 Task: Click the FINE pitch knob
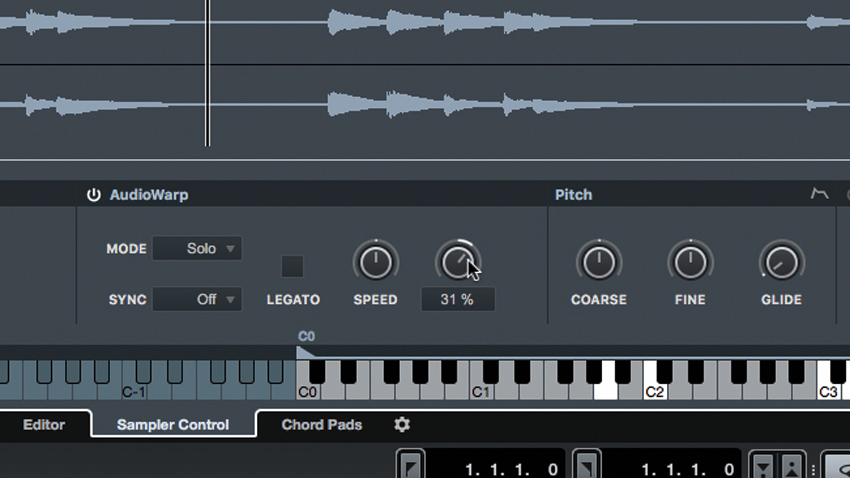[x=690, y=263]
